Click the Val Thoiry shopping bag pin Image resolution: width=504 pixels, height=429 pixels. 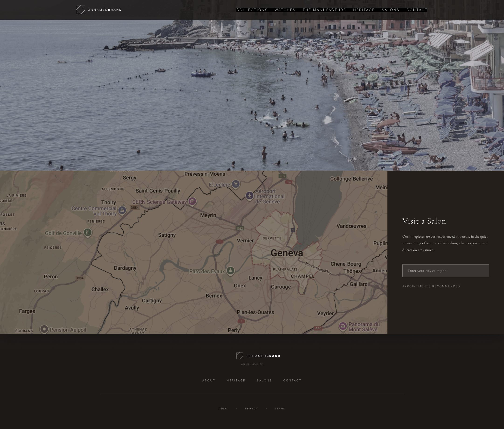(x=122, y=210)
